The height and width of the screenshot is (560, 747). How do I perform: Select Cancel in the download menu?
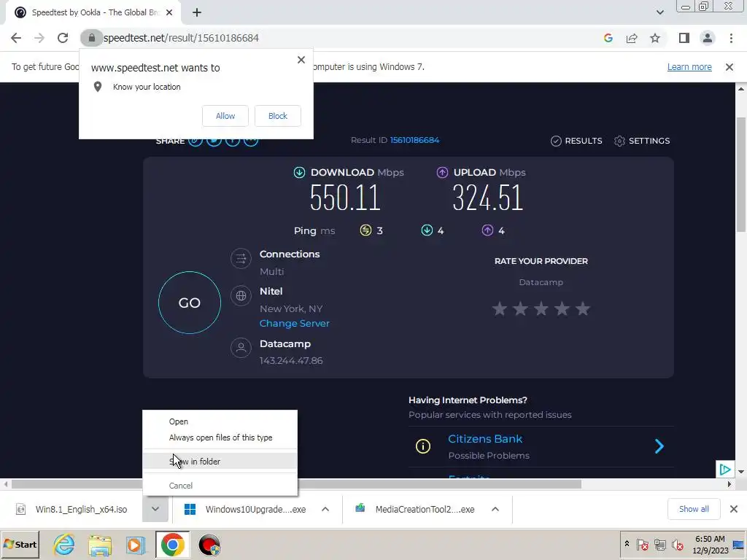pyautogui.click(x=220, y=486)
